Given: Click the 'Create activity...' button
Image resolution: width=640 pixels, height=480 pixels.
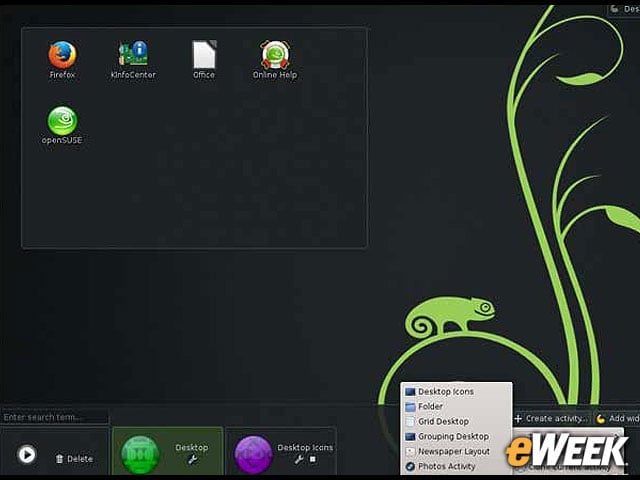Looking at the screenshot, I should (551, 418).
